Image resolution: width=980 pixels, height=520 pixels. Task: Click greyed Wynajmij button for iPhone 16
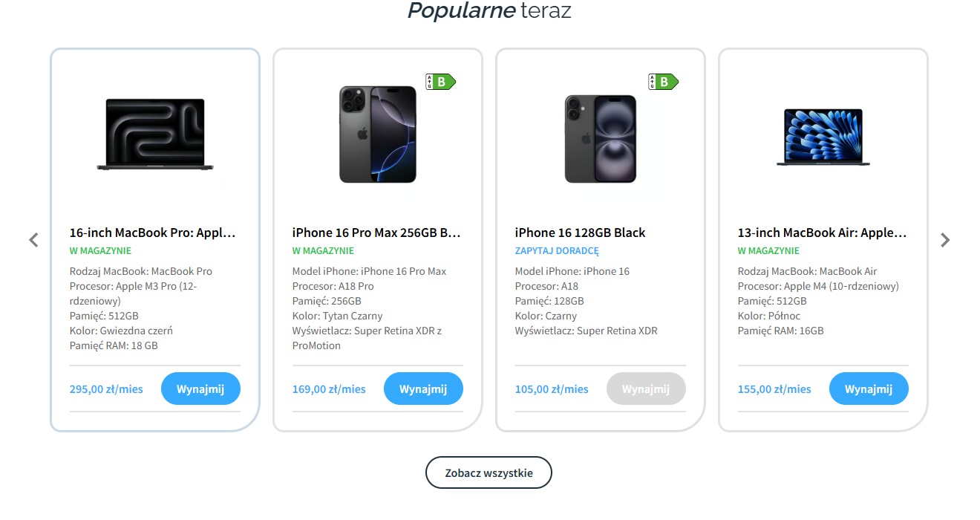(x=646, y=389)
